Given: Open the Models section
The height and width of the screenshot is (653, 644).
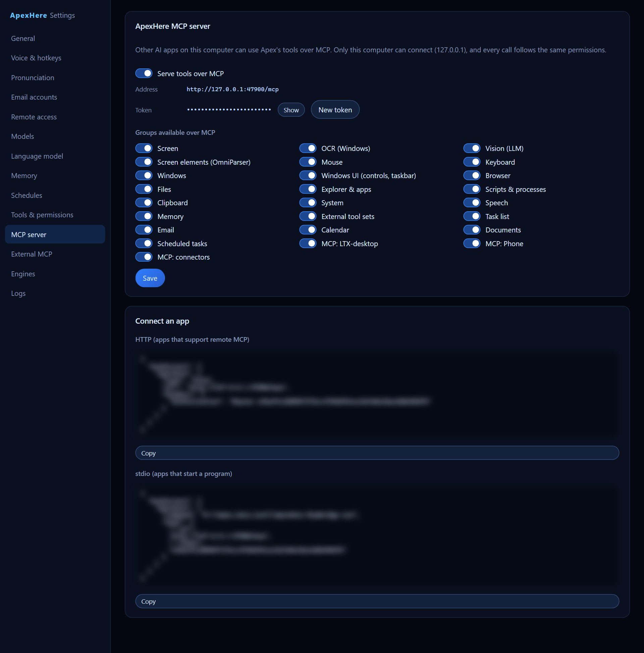Looking at the screenshot, I should (x=55, y=137).
